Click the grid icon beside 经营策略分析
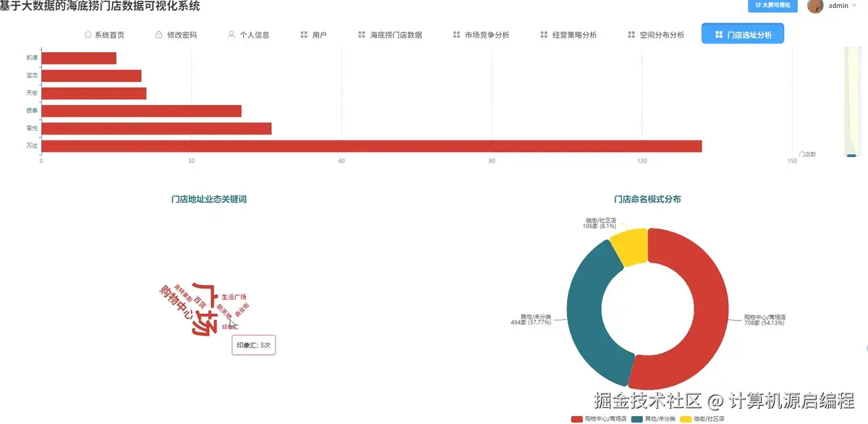Screen dimensions: 868x424 click(544, 35)
